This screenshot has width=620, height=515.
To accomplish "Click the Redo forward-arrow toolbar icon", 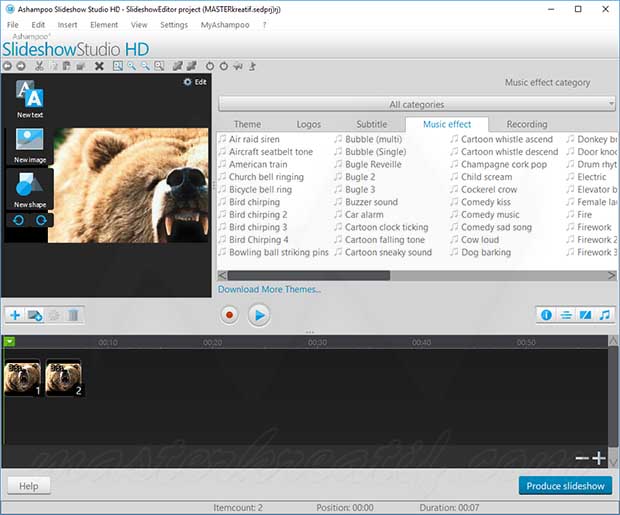I will click(x=21, y=66).
